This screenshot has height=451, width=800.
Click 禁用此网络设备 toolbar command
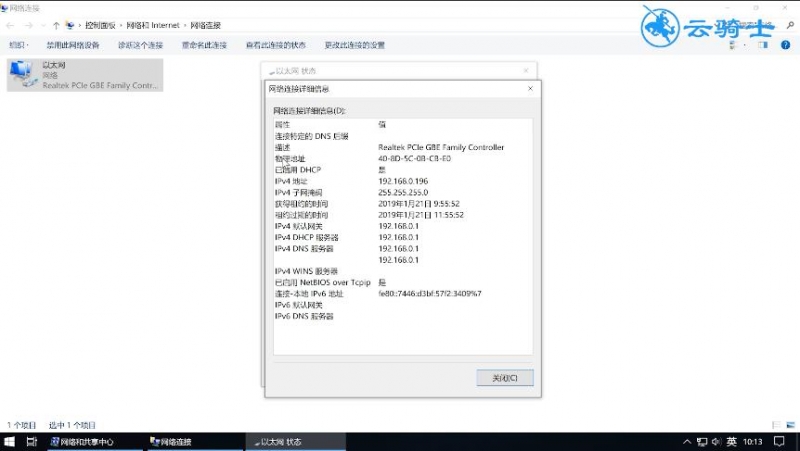point(73,45)
